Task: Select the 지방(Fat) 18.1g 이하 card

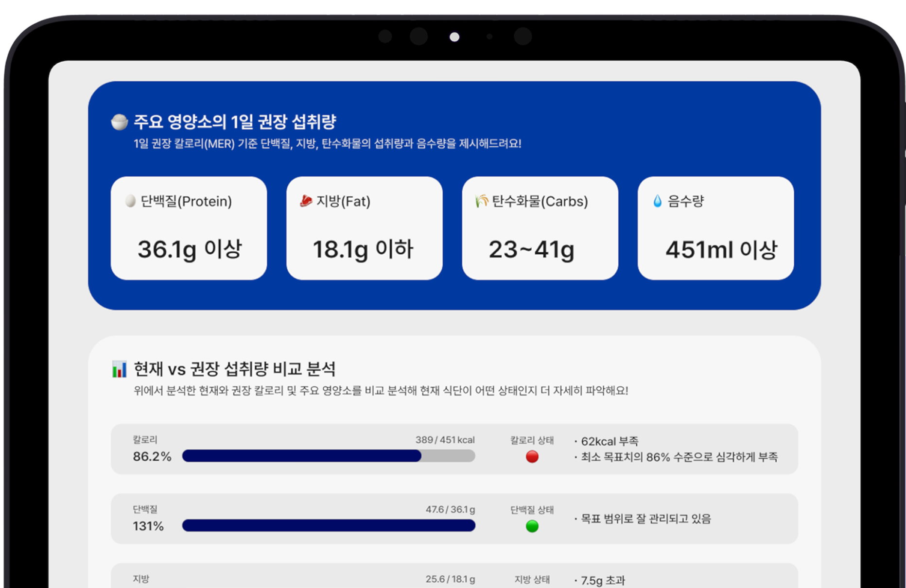Action: (x=364, y=228)
